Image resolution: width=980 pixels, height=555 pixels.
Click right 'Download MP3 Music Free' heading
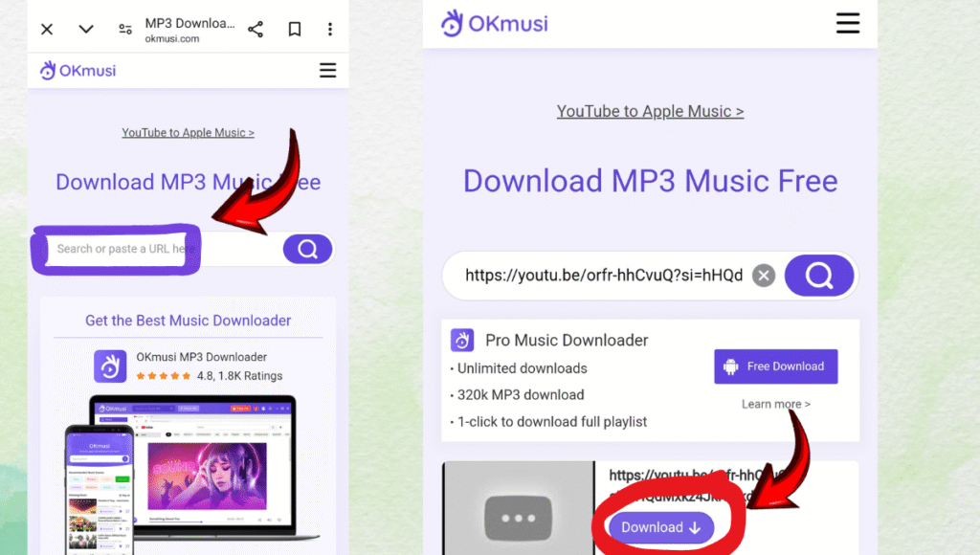click(650, 181)
